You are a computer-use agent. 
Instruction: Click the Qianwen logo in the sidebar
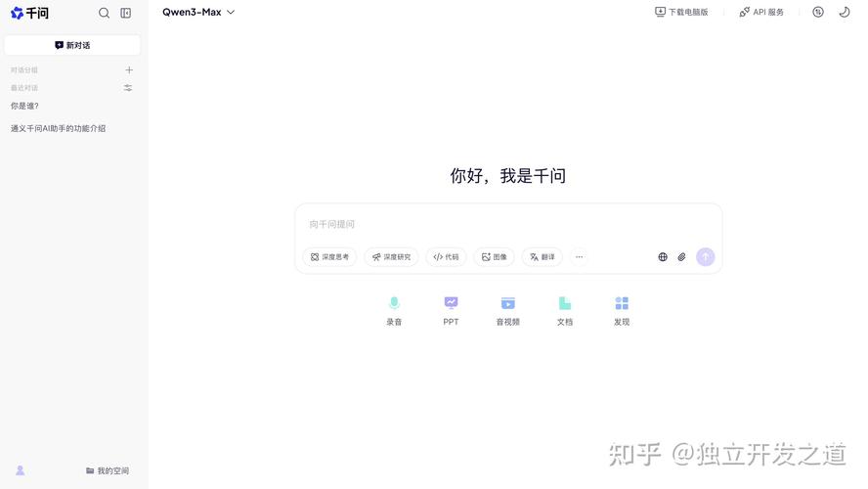click(30, 13)
